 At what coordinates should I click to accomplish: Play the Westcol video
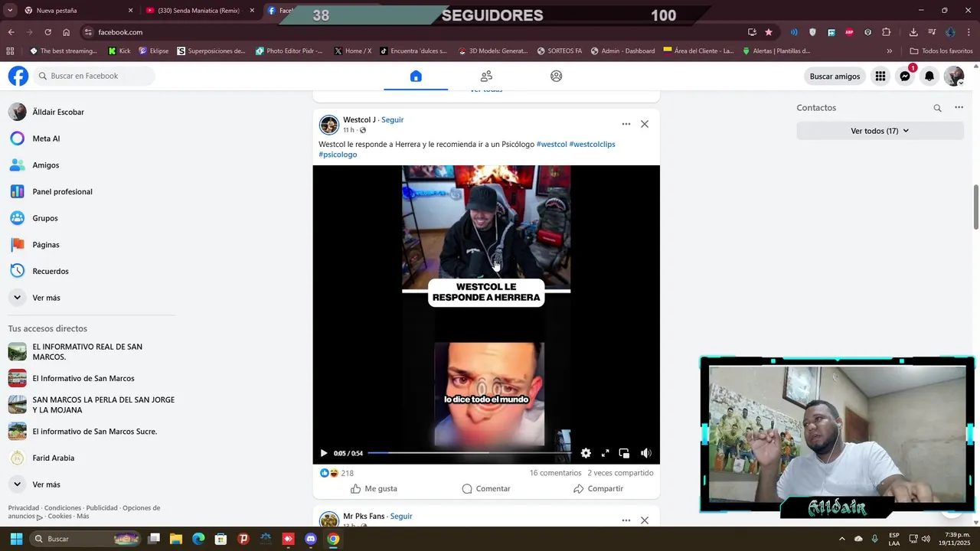[324, 453]
